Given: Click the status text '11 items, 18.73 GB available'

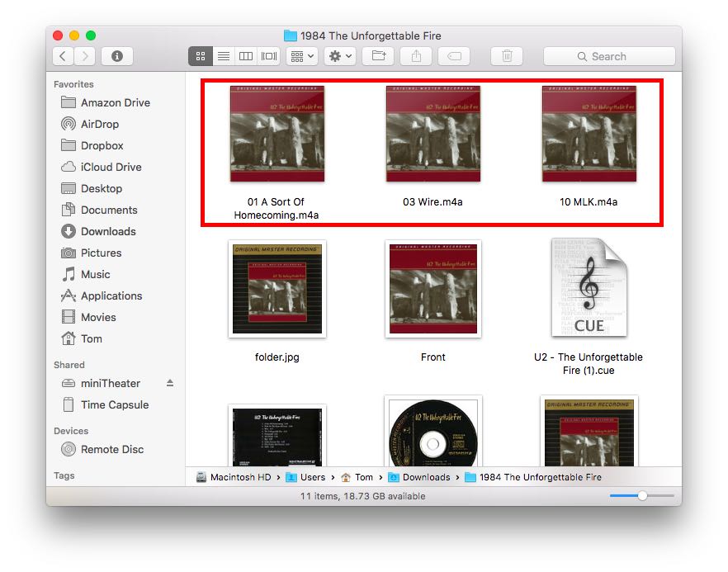Looking at the screenshot, I should tap(362, 496).
